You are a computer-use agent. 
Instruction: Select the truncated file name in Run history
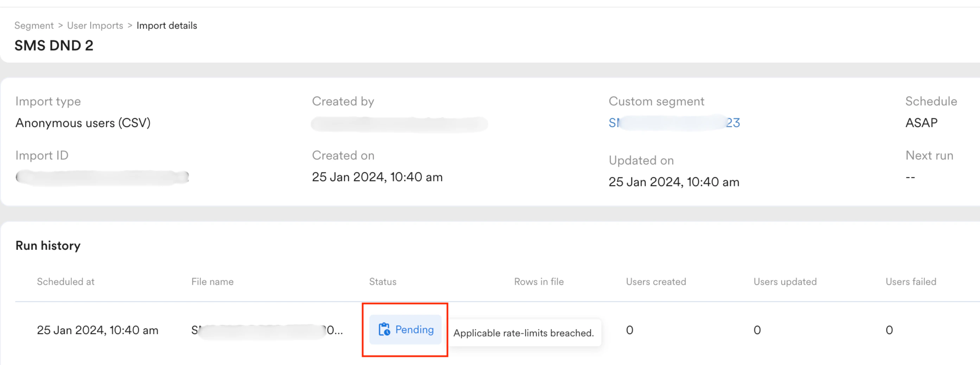[x=266, y=329]
